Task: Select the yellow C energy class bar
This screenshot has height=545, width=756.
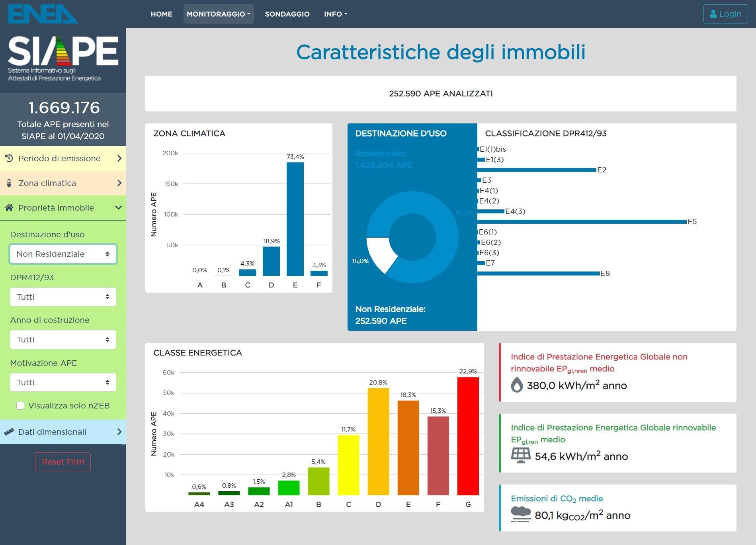Action: pyautogui.click(x=348, y=465)
